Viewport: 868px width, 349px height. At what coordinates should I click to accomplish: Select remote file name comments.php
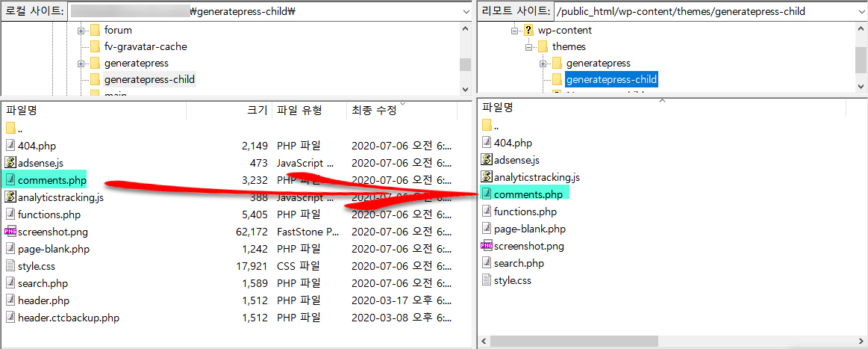coord(528,194)
